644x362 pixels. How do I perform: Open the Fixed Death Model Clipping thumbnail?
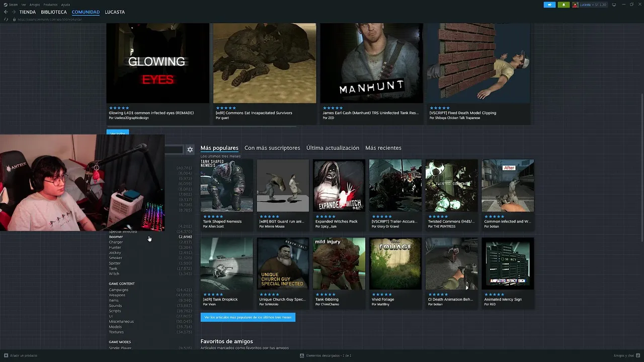478,63
